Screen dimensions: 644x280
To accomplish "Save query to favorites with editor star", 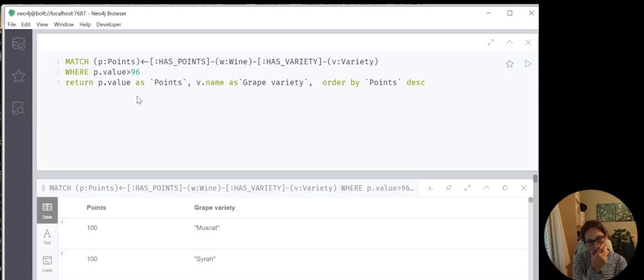I will (509, 64).
